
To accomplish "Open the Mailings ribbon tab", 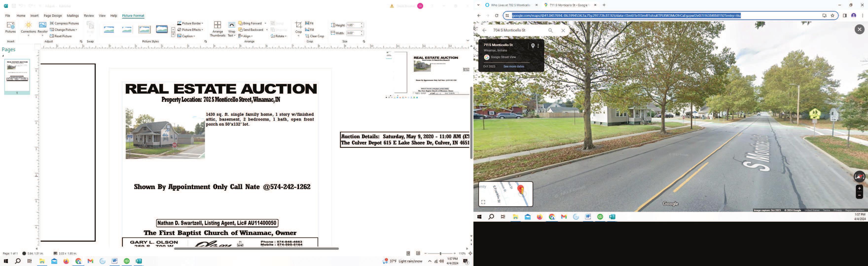I will tap(73, 16).
